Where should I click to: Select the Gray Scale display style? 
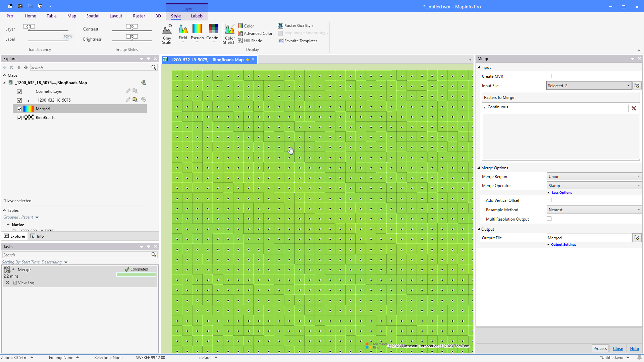coord(167,34)
